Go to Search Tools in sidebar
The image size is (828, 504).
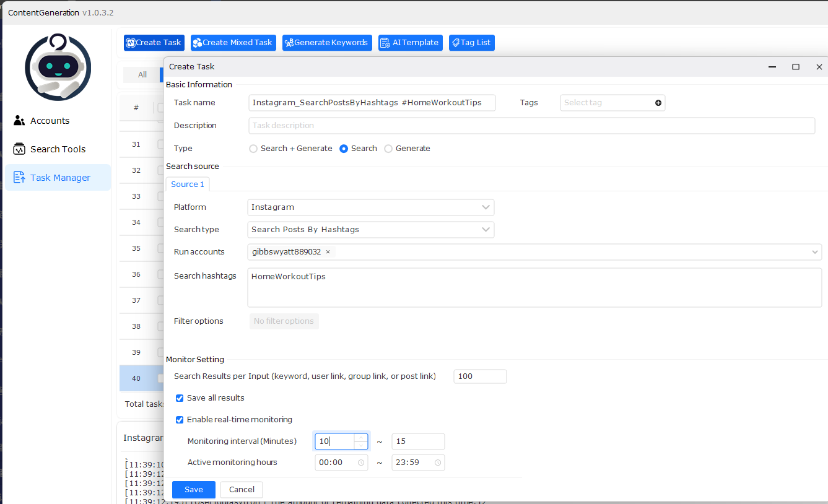(58, 149)
